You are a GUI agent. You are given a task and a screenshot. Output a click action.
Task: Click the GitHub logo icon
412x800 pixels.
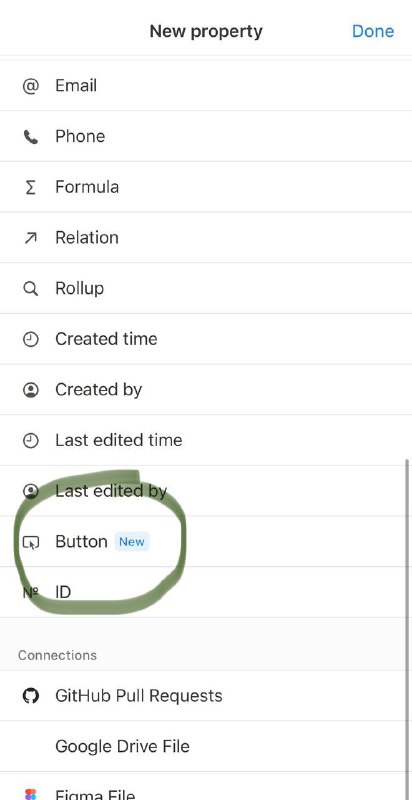pyautogui.click(x=31, y=695)
